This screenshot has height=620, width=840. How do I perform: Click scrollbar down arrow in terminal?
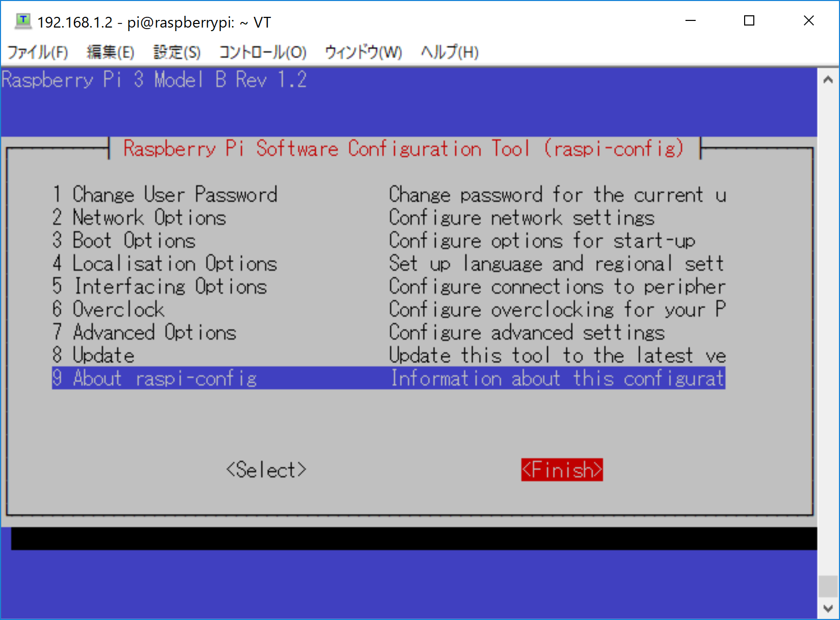[828, 608]
